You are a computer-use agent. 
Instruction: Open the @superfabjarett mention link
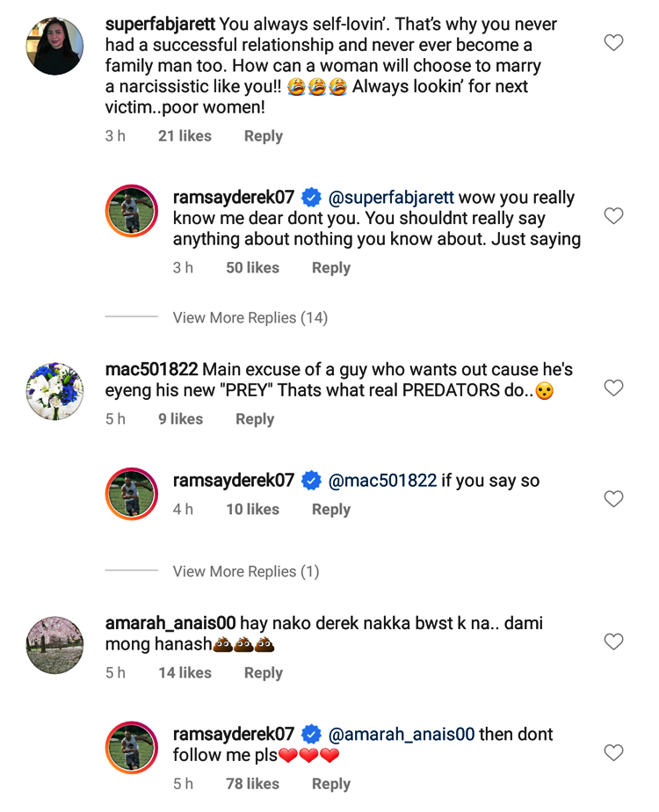tap(391, 198)
